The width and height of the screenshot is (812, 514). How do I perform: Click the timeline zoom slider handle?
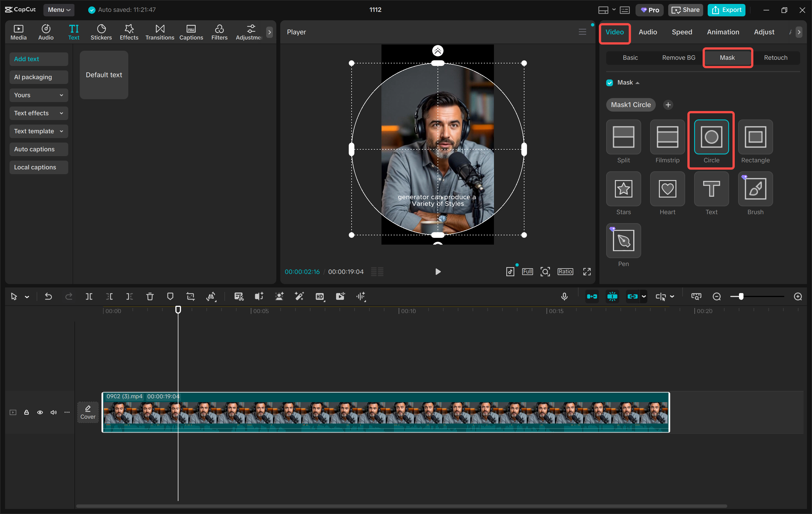[741, 296]
